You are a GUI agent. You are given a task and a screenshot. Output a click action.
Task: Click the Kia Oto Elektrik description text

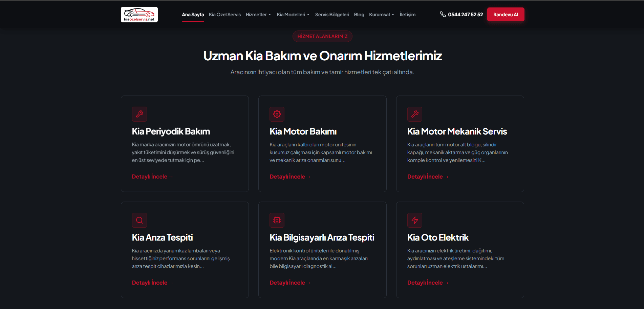pyautogui.click(x=456, y=259)
